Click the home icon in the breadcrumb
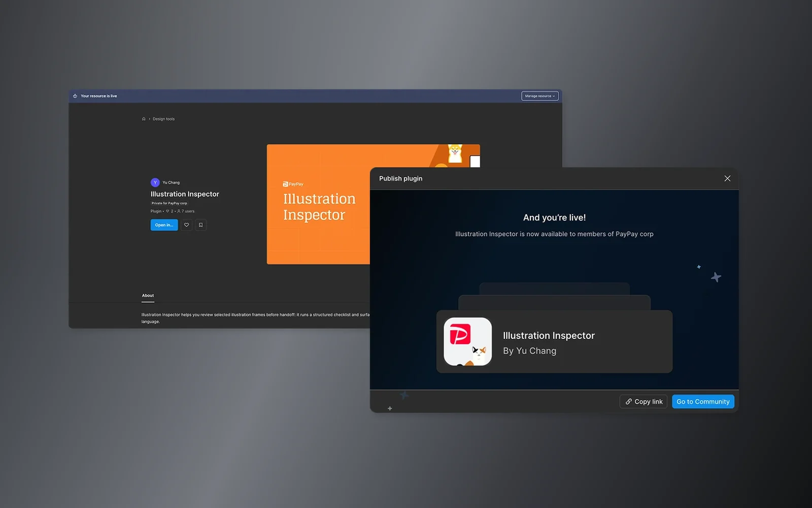The width and height of the screenshot is (812, 508). (x=144, y=119)
